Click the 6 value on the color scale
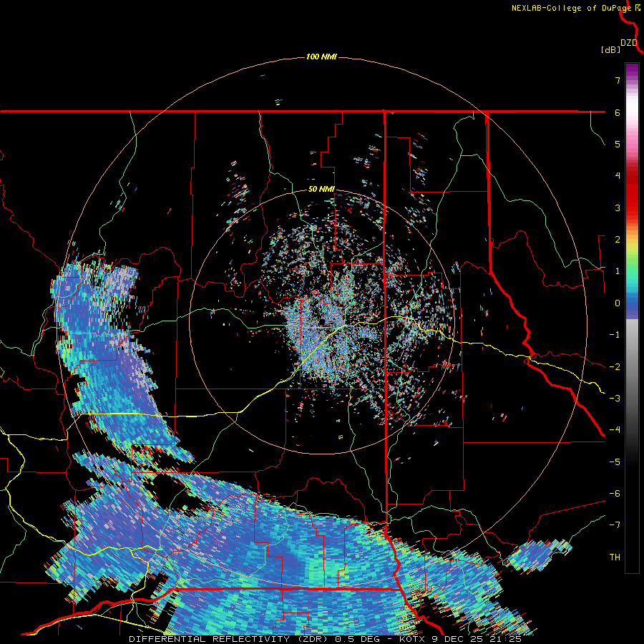644x644 pixels. point(618,112)
